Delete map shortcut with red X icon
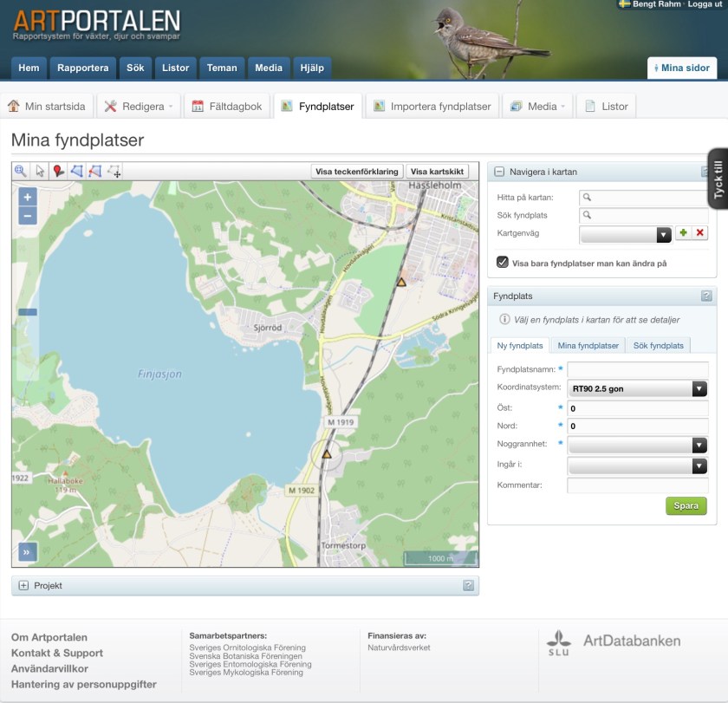Viewport: 728px width, 703px height. pos(700,234)
